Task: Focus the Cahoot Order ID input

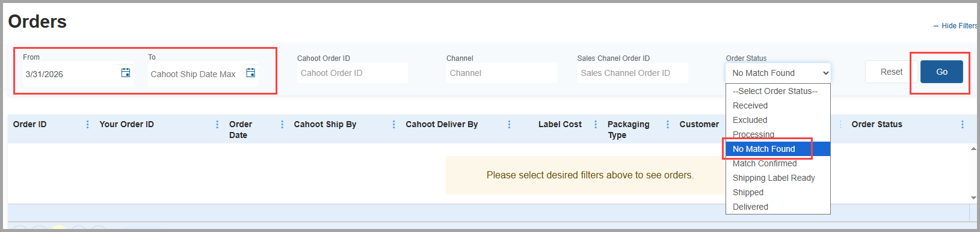Action: (x=352, y=73)
